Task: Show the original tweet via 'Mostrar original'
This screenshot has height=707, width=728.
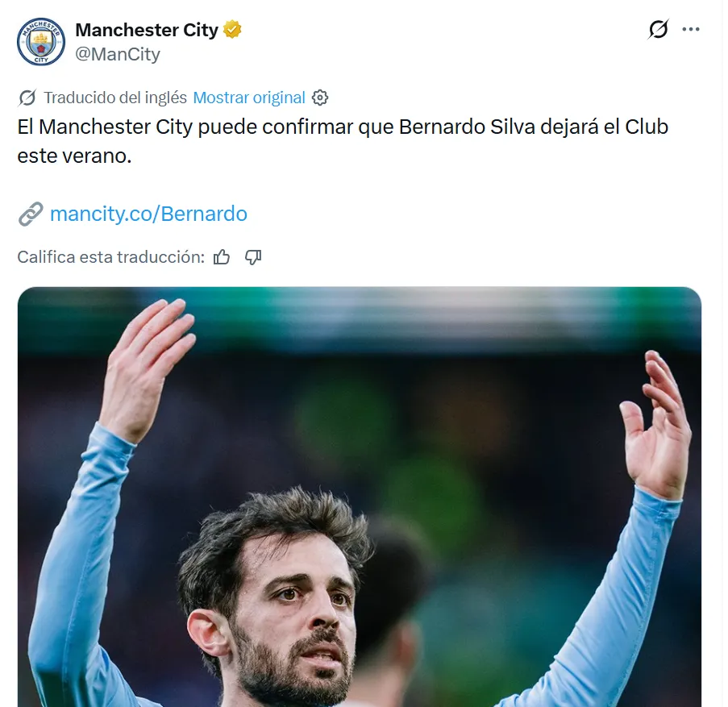Action: point(249,98)
